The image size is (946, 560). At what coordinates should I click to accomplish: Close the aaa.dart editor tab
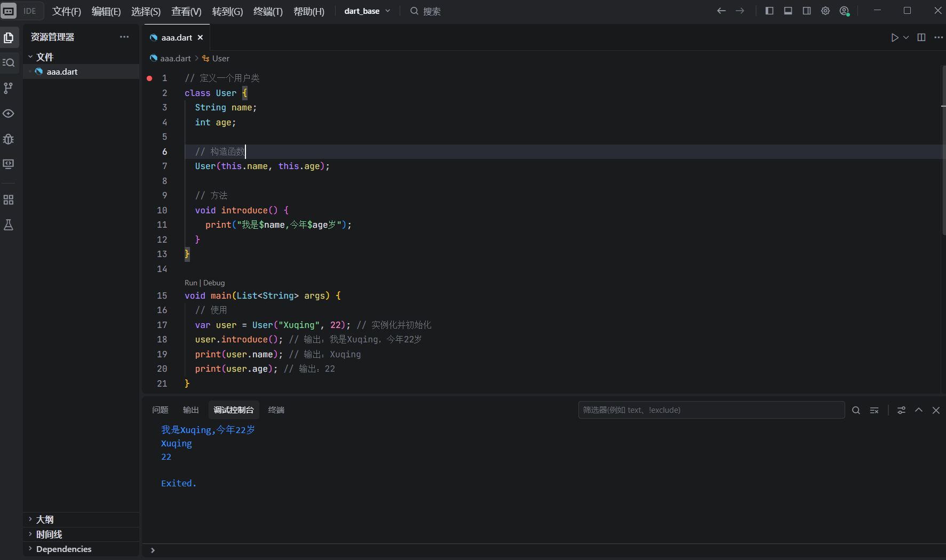(x=200, y=37)
